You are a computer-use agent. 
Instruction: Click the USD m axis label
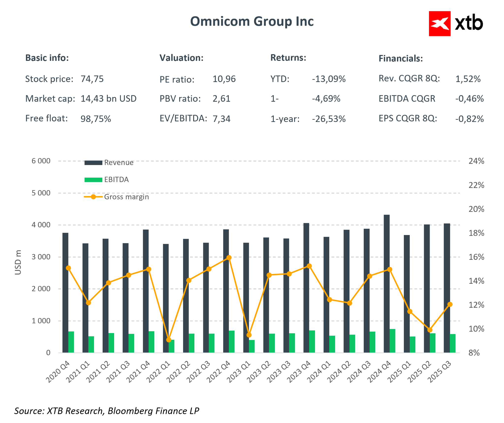(18, 262)
